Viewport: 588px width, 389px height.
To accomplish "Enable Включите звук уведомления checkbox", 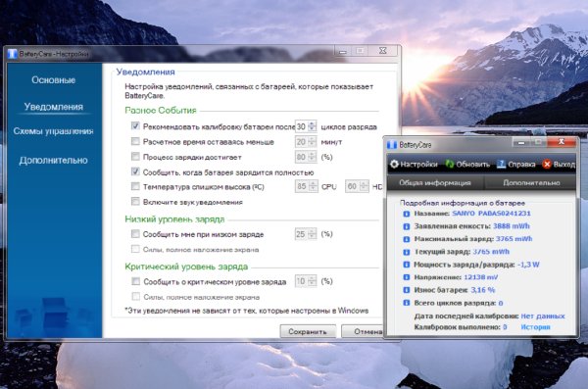I will [135, 202].
